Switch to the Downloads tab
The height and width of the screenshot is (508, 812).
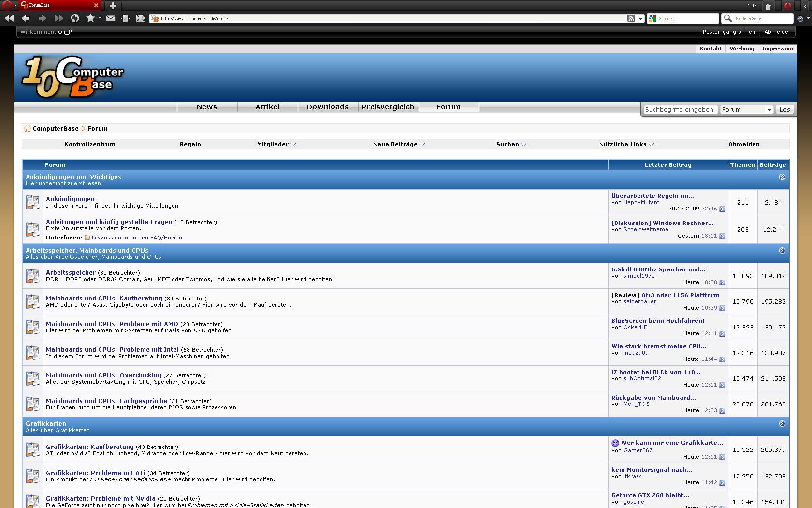(x=328, y=107)
